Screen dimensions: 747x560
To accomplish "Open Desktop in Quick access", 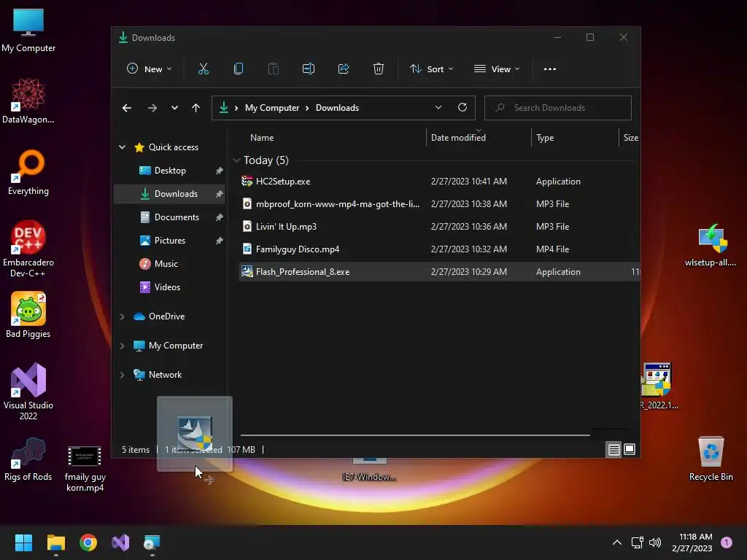I will pyautogui.click(x=169, y=171).
